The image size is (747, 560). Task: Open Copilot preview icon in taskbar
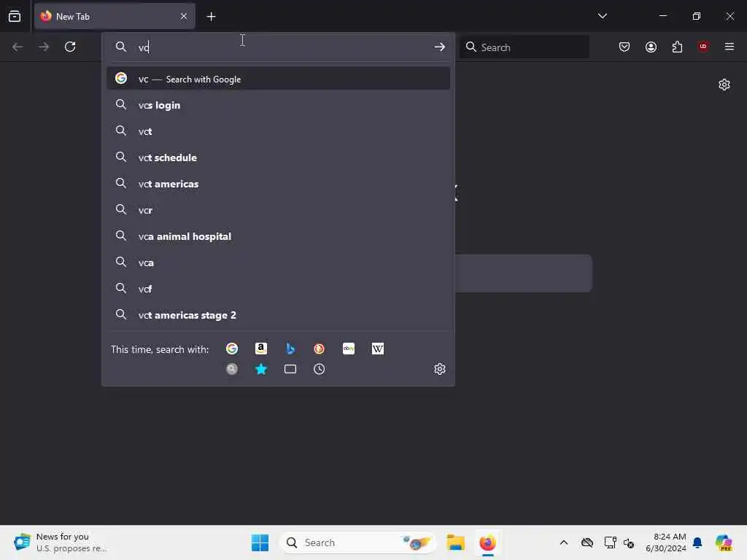click(724, 542)
